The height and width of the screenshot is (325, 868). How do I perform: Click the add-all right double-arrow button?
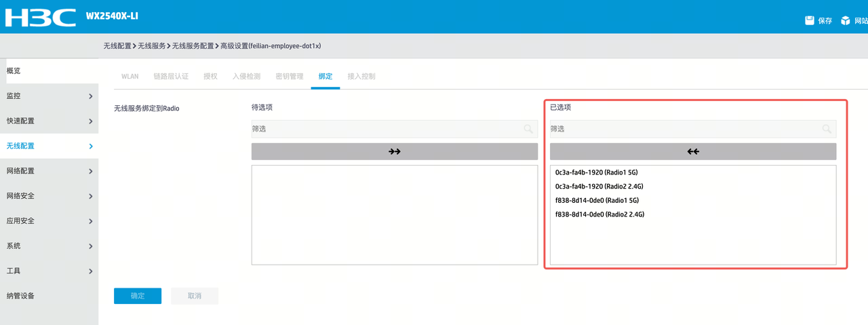coord(395,151)
